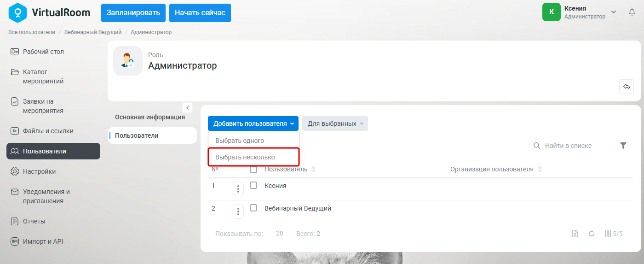Screen dimensions: 644x264
Task: Open three-dot menu for Ксения row
Action: [x=238, y=189]
